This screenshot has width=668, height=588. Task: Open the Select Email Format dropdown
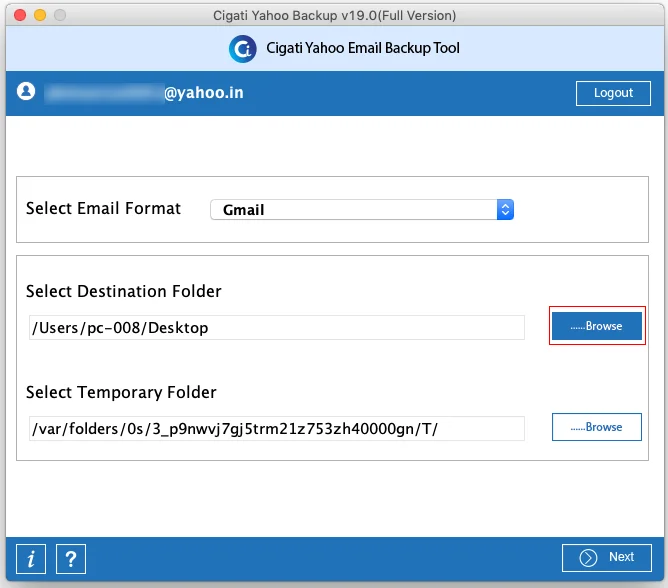coord(362,210)
